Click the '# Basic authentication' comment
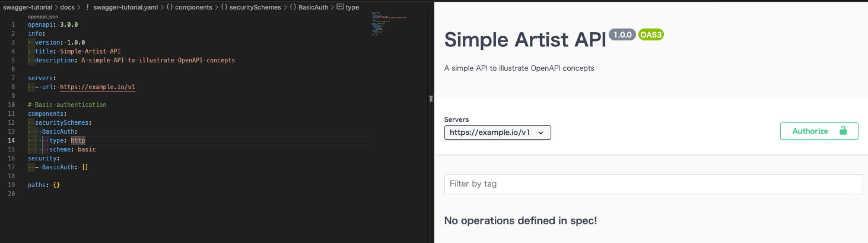Screen dimensions: 868x243 [x=67, y=105]
